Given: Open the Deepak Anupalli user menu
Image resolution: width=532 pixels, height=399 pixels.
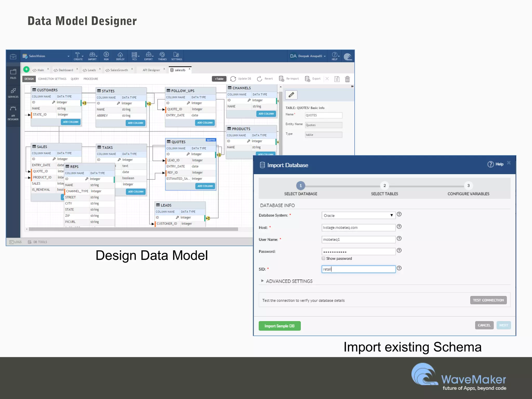Looking at the screenshot, I should pyautogui.click(x=308, y=56).
